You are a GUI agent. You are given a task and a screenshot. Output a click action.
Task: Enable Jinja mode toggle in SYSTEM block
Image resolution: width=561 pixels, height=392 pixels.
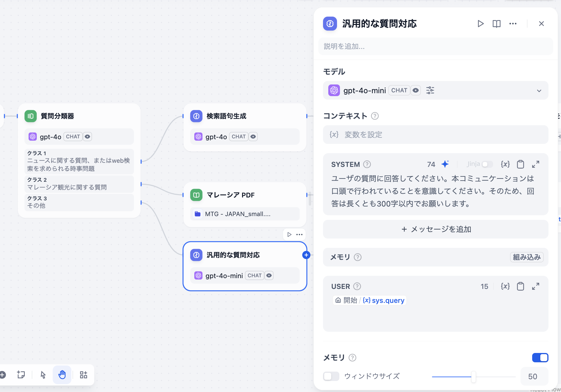(x=487, y=164)
